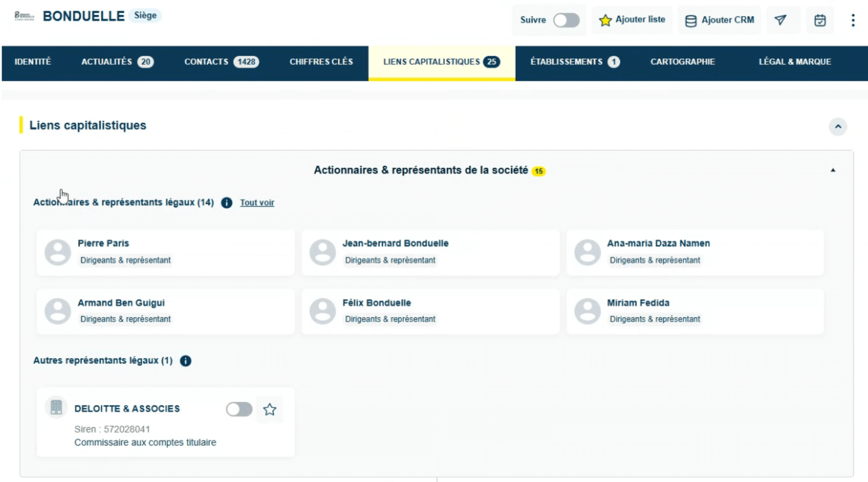Click Pierre Paris avatar icon
Screen dimensions: 868x482
click(x=58, y=252)
